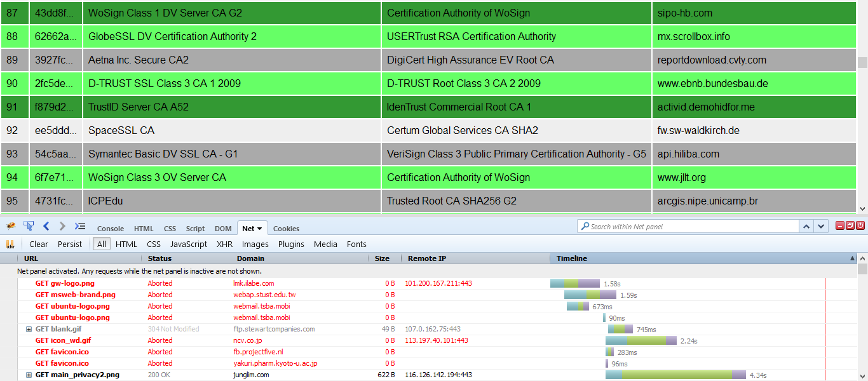
Task: Go forward with the right arrow
Action: 62,226
